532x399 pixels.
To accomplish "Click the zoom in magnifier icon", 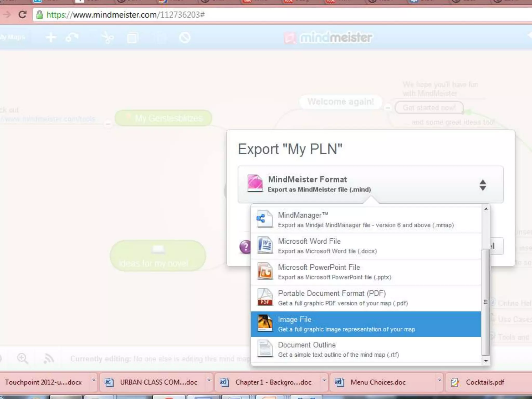I will (x=22, y=358).
